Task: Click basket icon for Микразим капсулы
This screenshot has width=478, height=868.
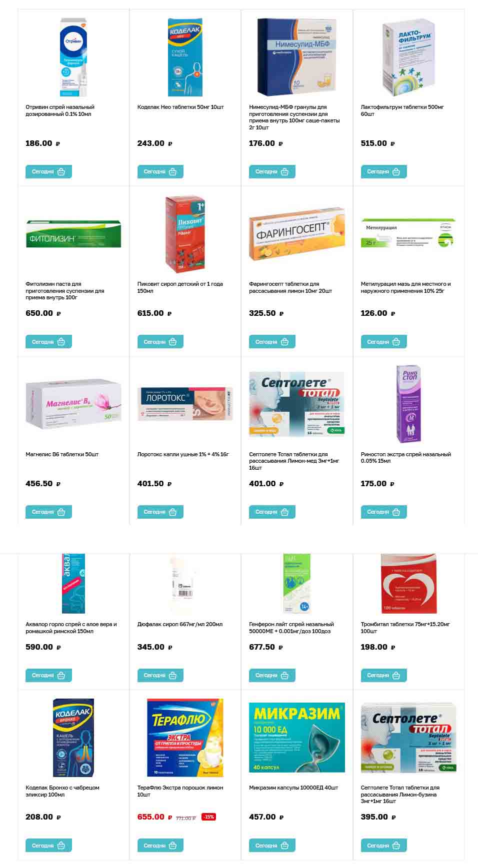Action: pos(285,846)
